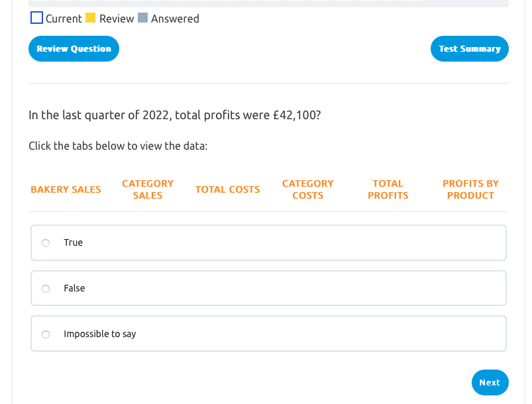The image size is (532, 404).
Task: Open the Profits by Product tab
Action: point(470,189)
